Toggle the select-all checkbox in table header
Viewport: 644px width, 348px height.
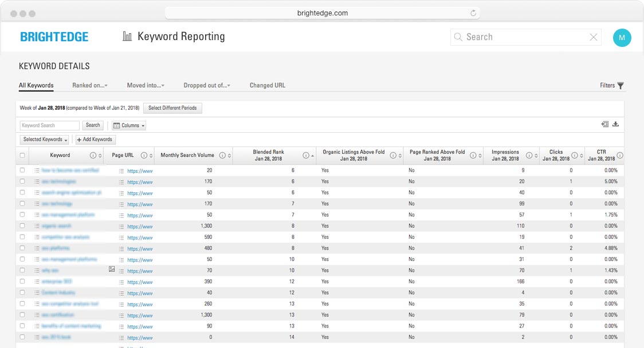(22, 156)
